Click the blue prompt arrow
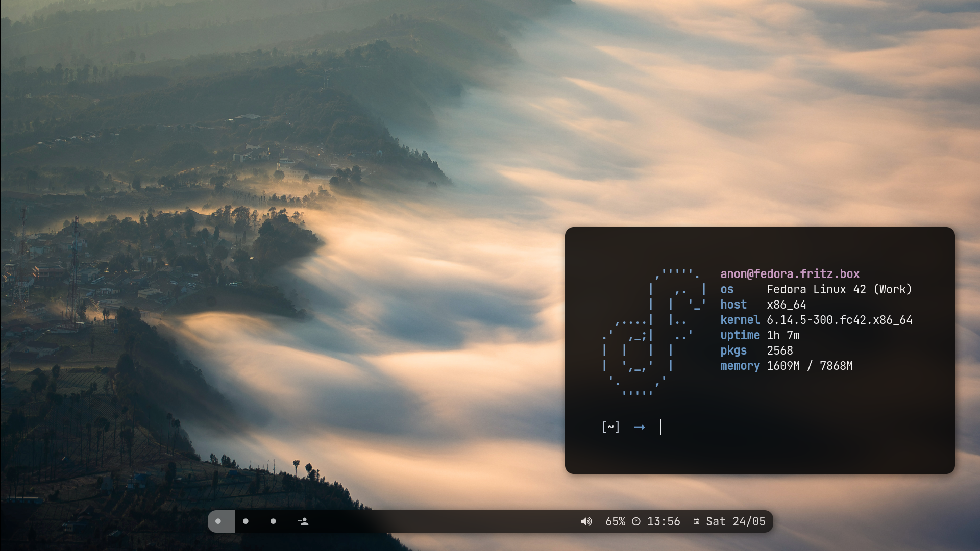Viewport: 980px width, 551px height. [640, 428]
